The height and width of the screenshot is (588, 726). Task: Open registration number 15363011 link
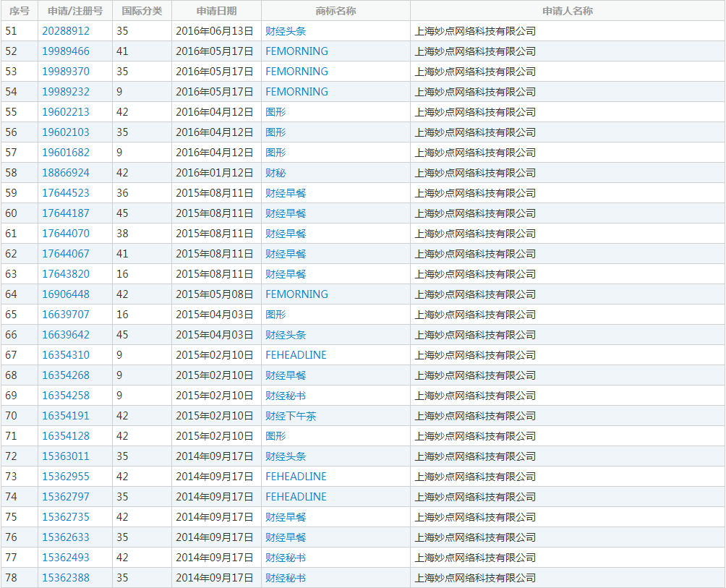point(66,456)
